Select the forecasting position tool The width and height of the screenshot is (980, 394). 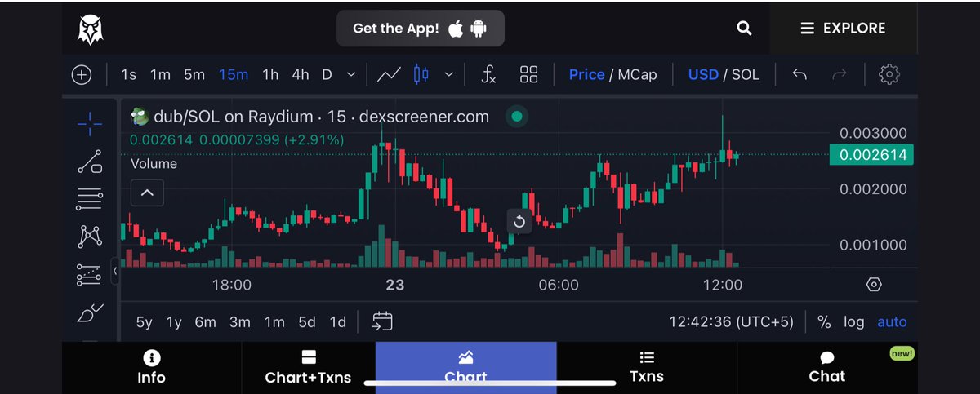click(90, 275)
